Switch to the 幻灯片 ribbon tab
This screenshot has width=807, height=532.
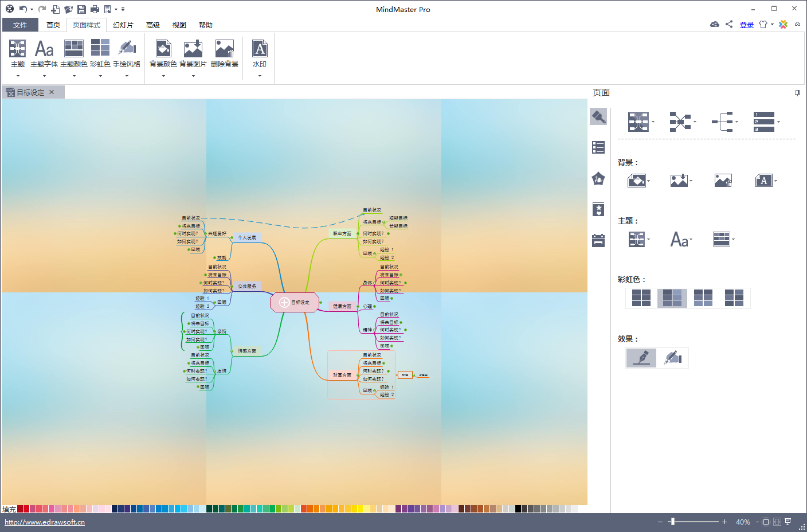[x=123, y=25]
